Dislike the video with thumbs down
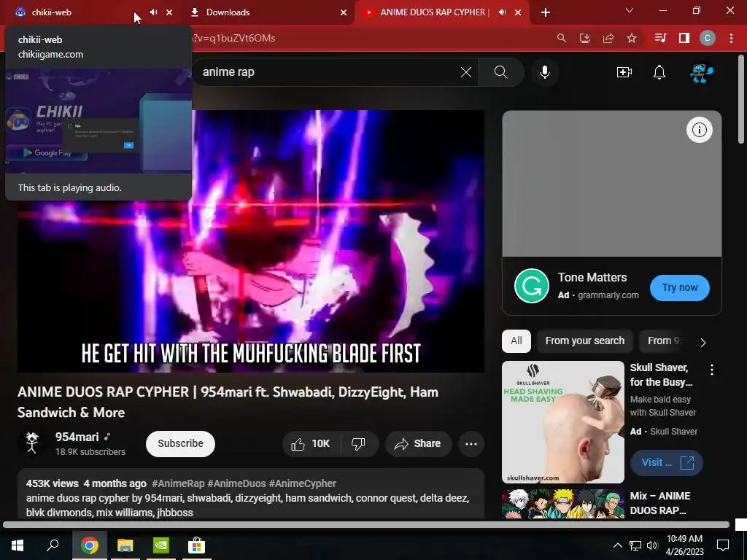The height and width of the screenshot is (560, 747). tap(359, 444)
